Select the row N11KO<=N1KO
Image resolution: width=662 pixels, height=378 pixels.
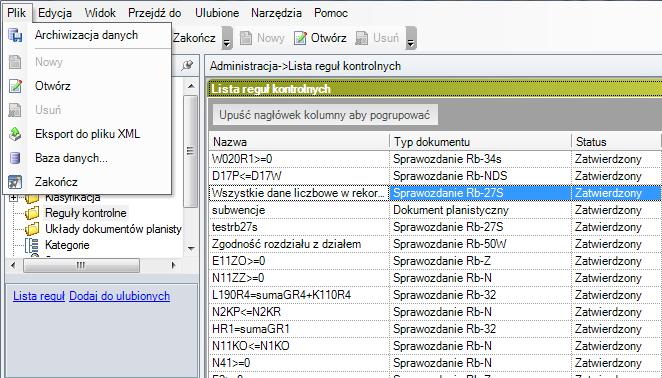click(x=435, y=346)
